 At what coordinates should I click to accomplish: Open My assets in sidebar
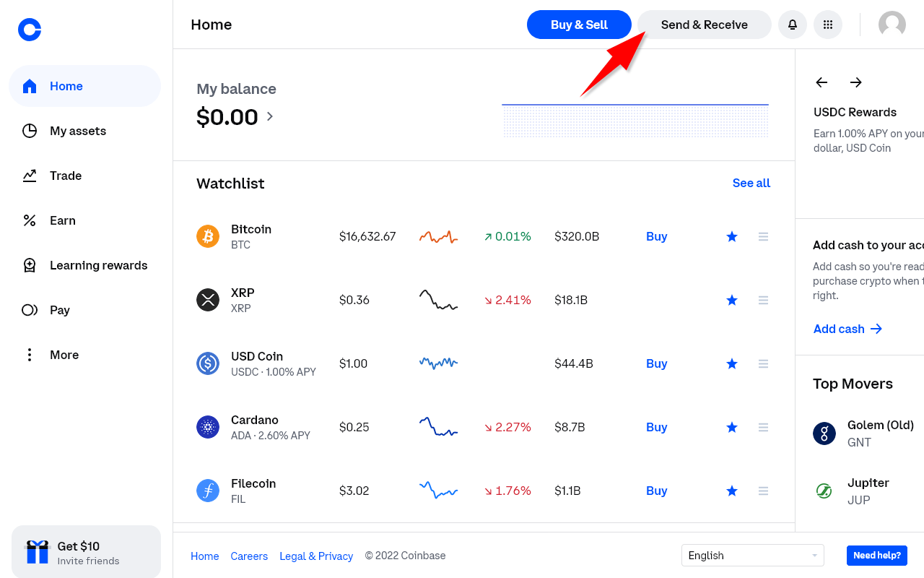78,131
